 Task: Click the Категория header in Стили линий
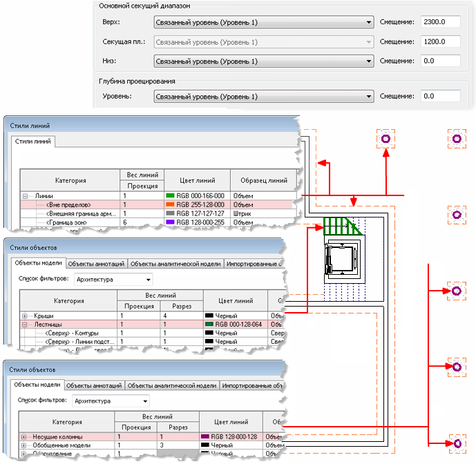[70, 180]
